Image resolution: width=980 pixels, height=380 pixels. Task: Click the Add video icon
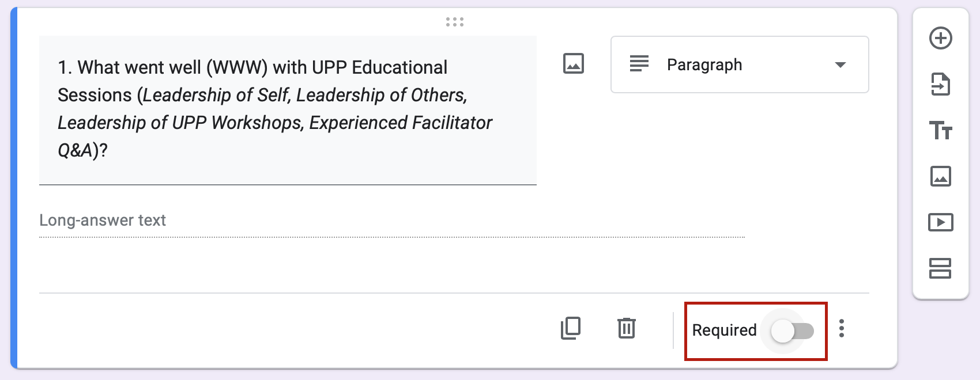pyautogui.click(x=940, y=222)
